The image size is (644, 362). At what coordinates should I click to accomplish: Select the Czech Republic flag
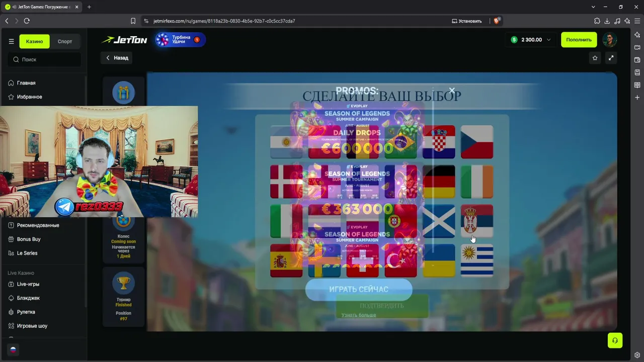pos(477,142)
